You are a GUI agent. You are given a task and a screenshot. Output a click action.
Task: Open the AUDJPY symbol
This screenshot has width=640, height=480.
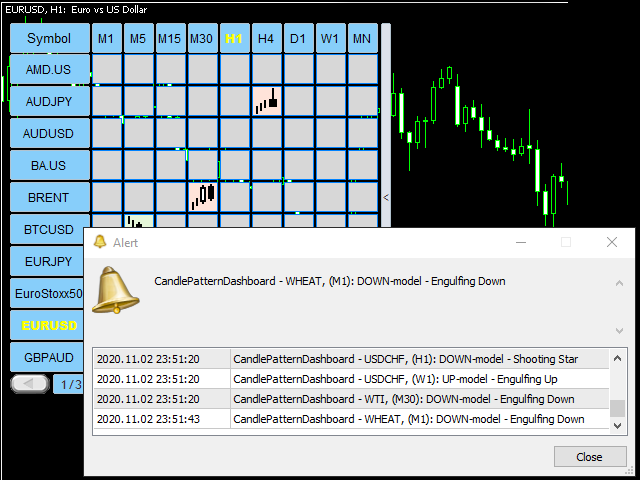pos(49,102)
